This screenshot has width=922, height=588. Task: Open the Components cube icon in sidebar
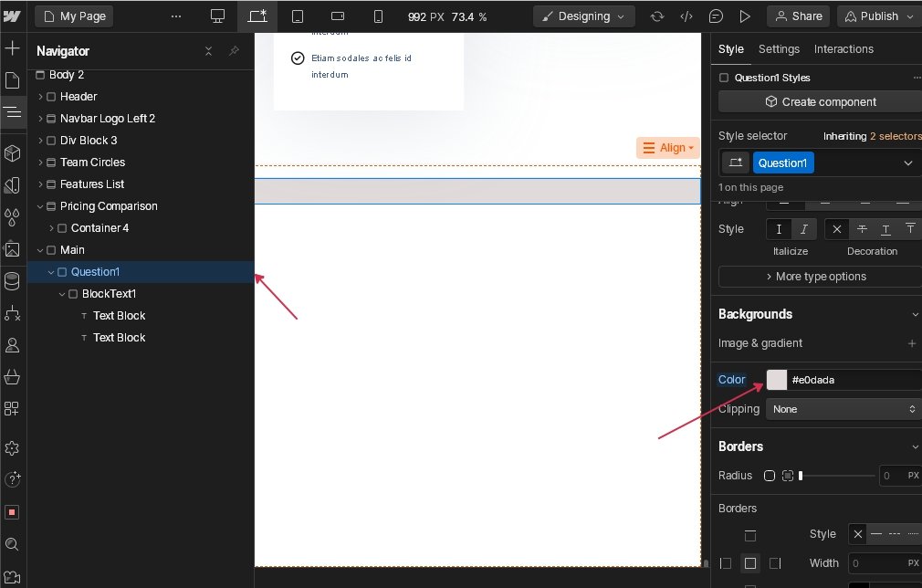tap(13, 152)
